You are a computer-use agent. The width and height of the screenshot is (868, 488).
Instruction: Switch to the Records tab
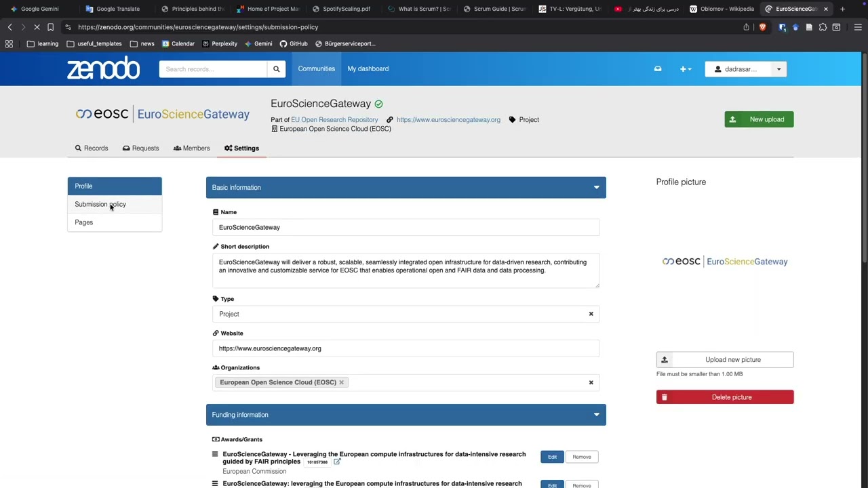click(92, 148)
